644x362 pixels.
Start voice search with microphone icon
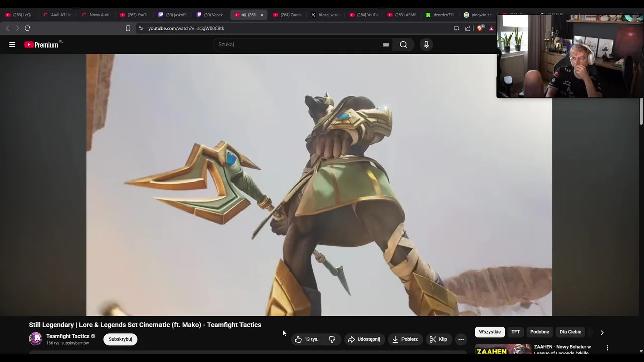426,45
